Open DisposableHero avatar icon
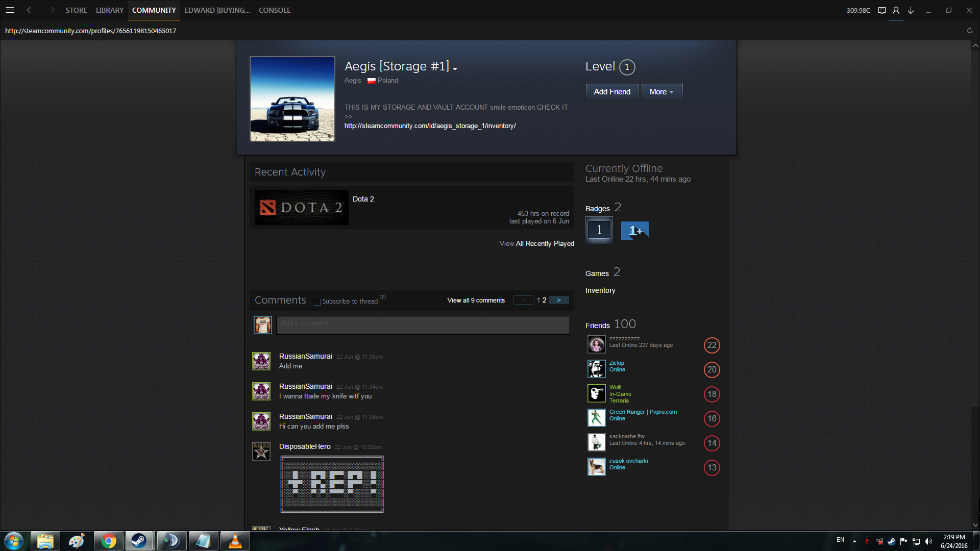 point(261,452)
